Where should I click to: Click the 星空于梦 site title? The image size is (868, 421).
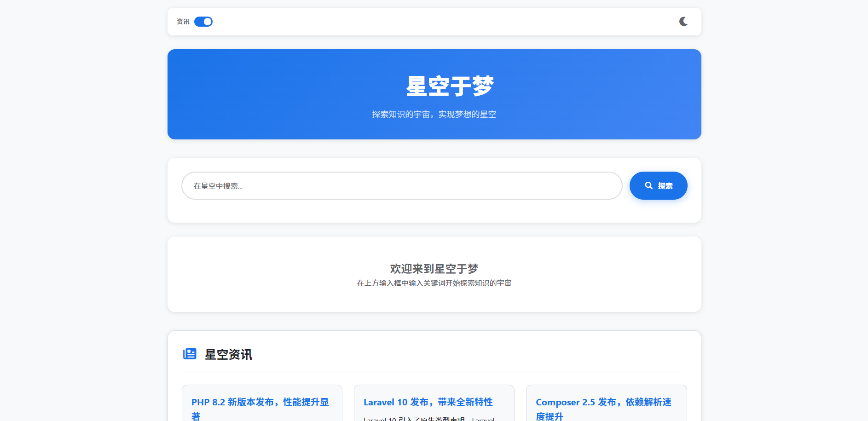coord(450,86)
